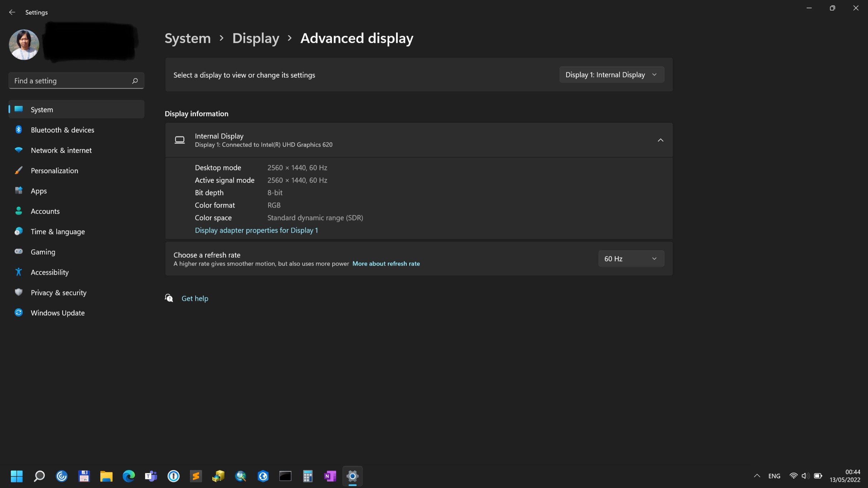Open Time & language settings

coord(76,231)
